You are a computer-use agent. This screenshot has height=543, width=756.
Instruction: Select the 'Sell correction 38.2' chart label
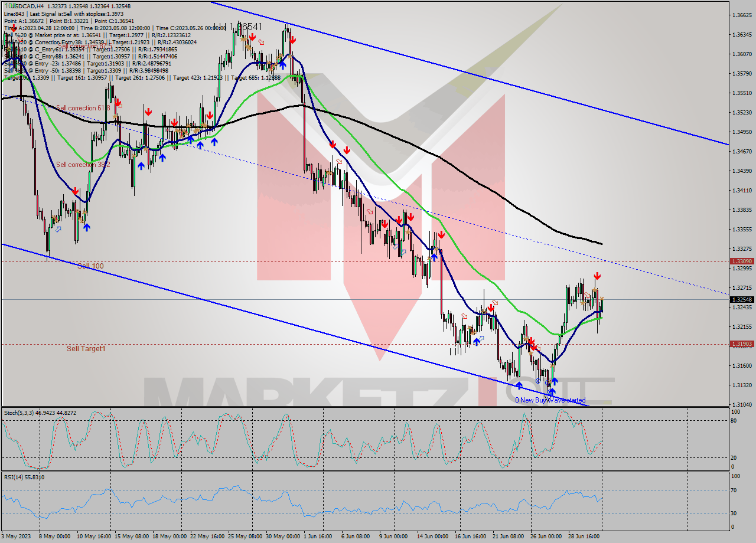tap(83, 165)
